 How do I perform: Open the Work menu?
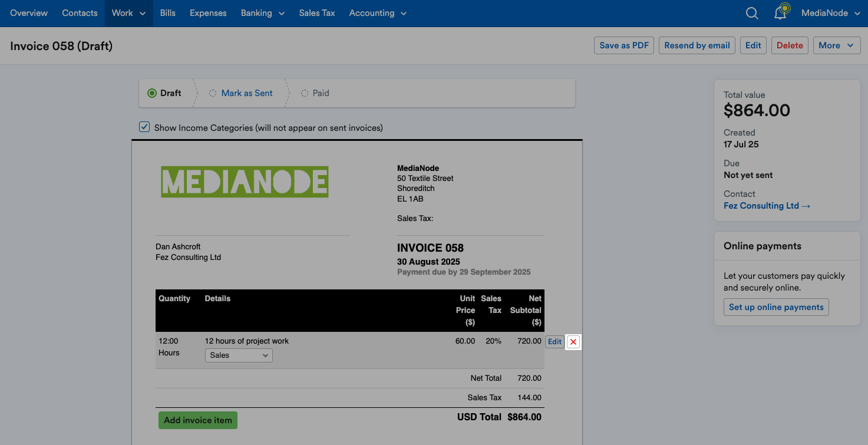coord(128,13)
